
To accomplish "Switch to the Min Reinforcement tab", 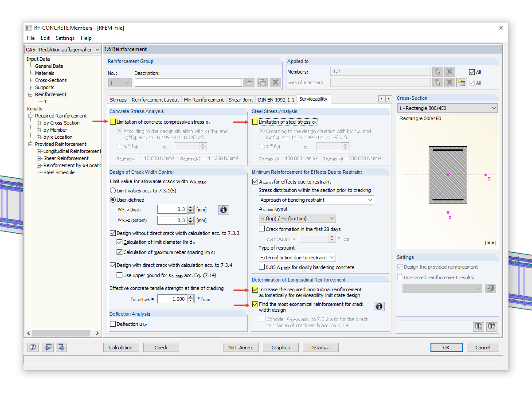I will pos(204,100).
